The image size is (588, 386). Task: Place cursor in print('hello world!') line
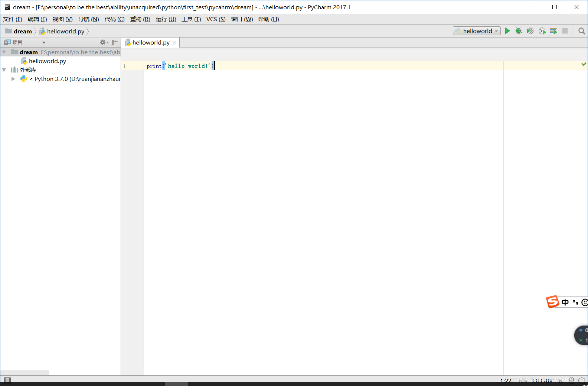pos(180,66)
